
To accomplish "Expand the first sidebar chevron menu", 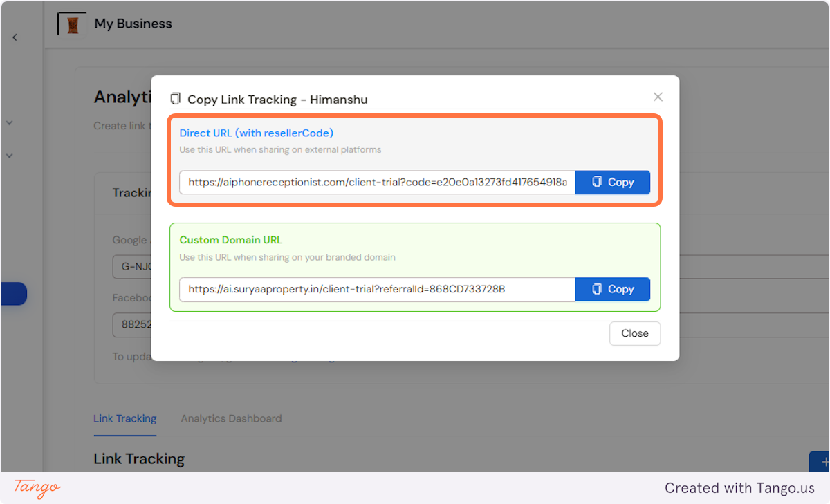I will 10,122.
